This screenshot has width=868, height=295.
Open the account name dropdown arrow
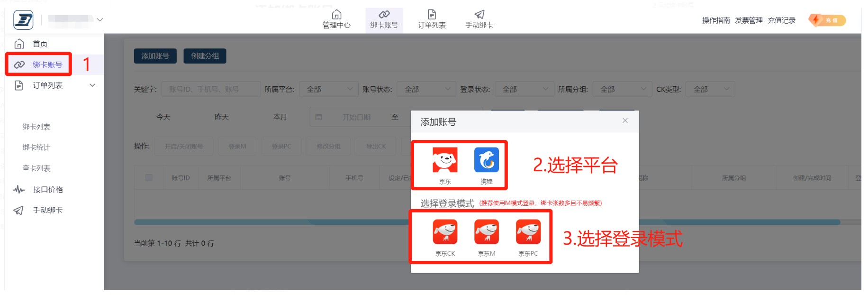pos(100,20)
